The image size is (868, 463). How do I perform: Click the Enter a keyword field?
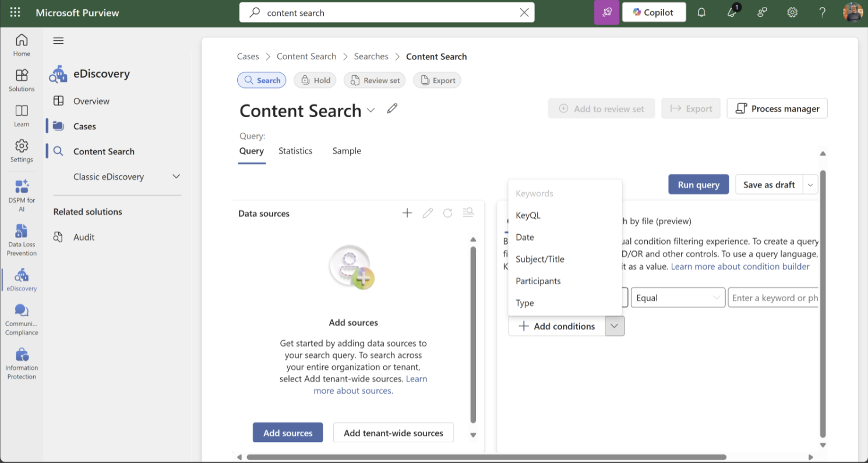[774, 298]
